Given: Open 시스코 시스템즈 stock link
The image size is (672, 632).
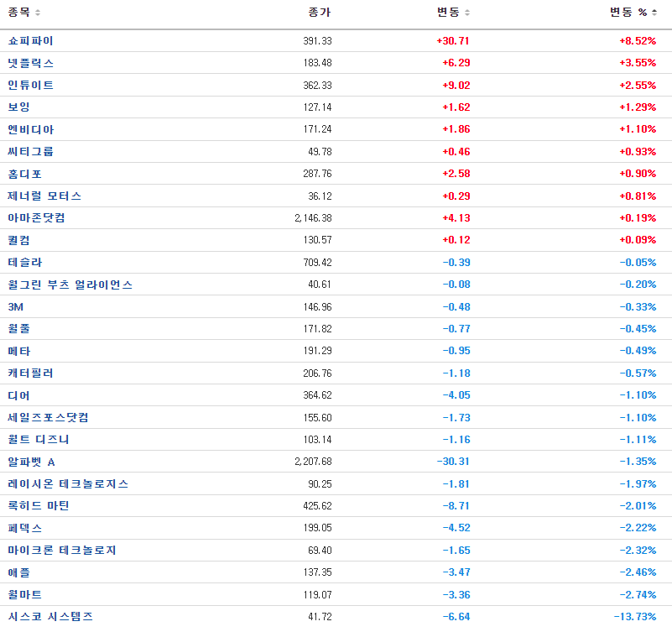Looking at the screenshot, I should click(50, 617).
